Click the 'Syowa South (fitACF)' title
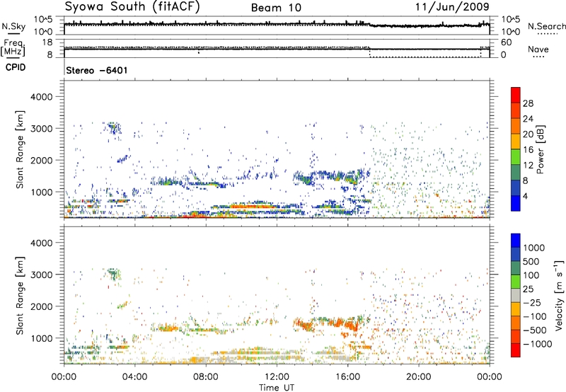566x392 pixels. tap(132, 6)
